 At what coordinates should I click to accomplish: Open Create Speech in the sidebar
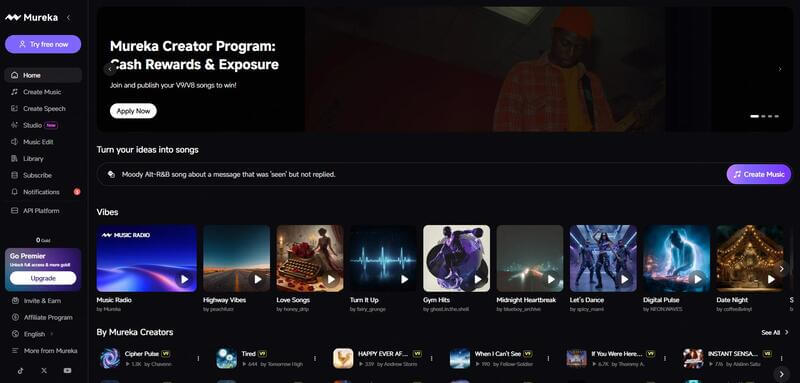point(43,109)
